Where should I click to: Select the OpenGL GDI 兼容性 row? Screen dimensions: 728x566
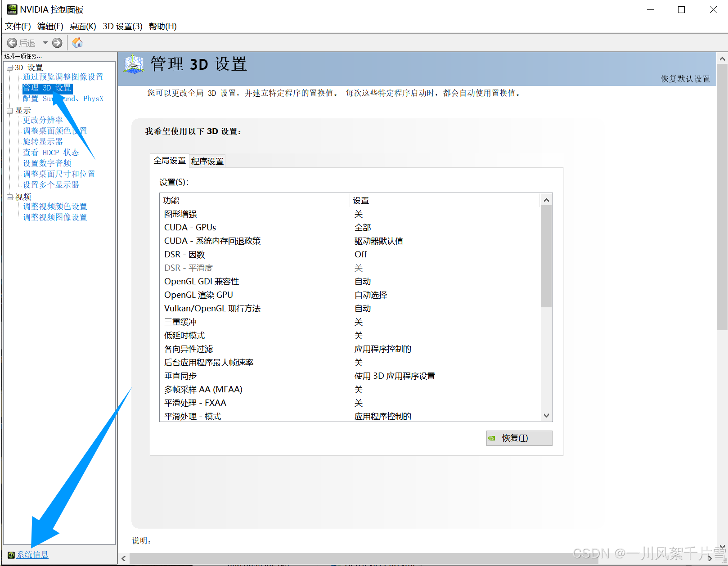(x=350, y=282)
